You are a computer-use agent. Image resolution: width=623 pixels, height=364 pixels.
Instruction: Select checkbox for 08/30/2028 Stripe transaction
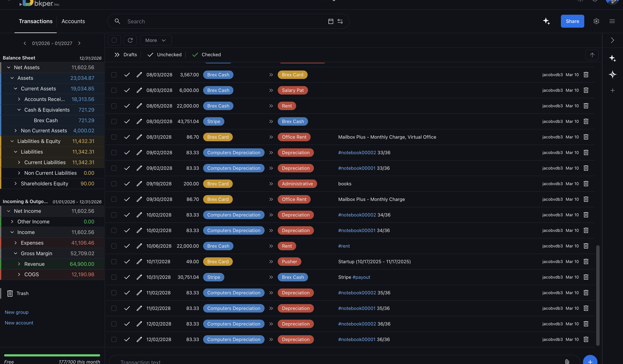(114, 121)
